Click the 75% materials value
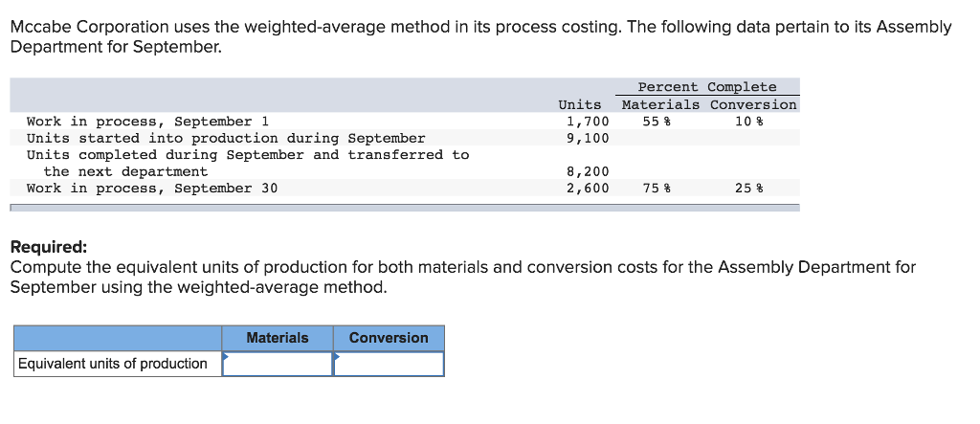 coord(657,188)
